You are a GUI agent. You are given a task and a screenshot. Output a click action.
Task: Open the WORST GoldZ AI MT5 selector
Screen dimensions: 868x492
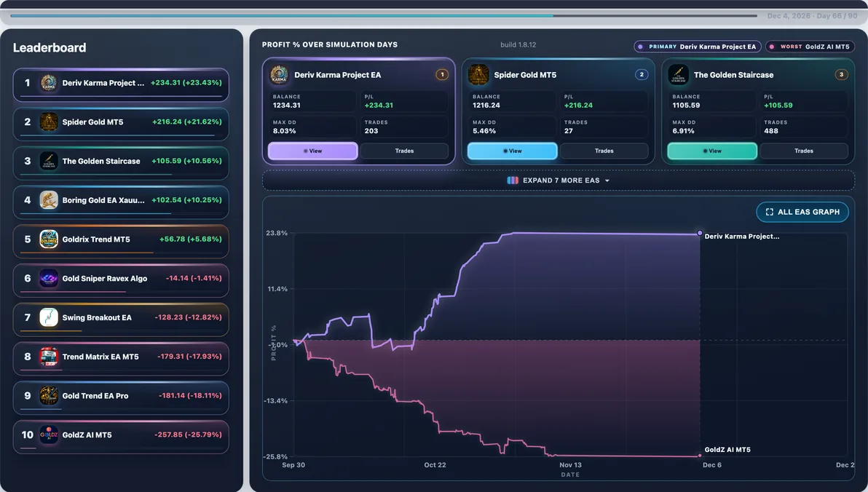coord(810,47)
